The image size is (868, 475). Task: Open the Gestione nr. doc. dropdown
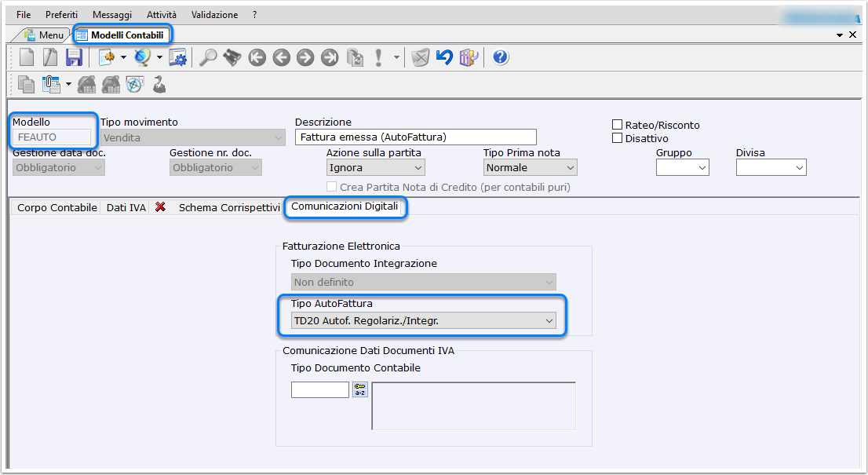coord(215,167)
